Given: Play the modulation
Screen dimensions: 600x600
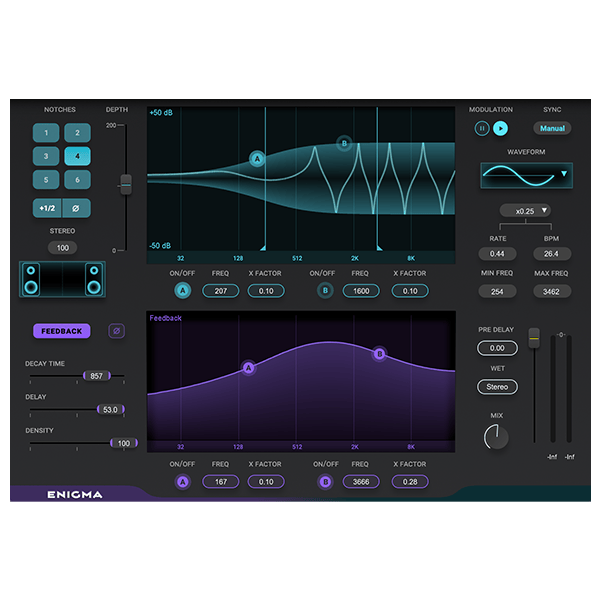Looking at the screenshot, I should click(x=501, y=129).
